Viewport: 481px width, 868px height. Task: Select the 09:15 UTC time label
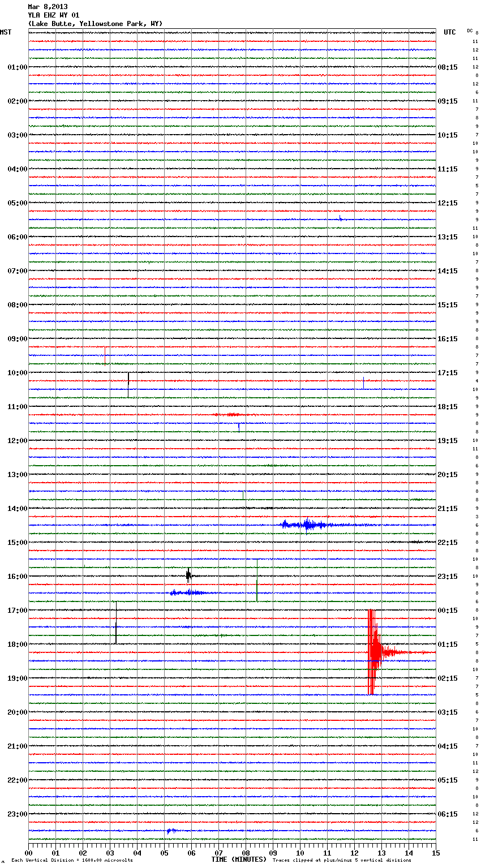[x=448, y=101]
